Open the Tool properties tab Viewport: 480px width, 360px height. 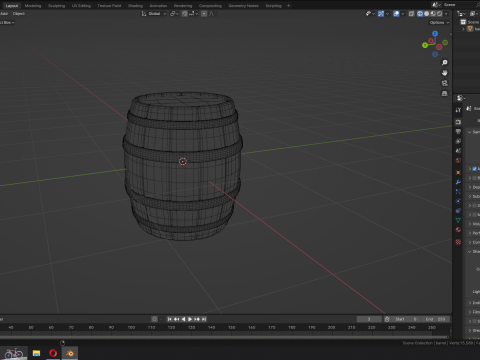point(458,110)
